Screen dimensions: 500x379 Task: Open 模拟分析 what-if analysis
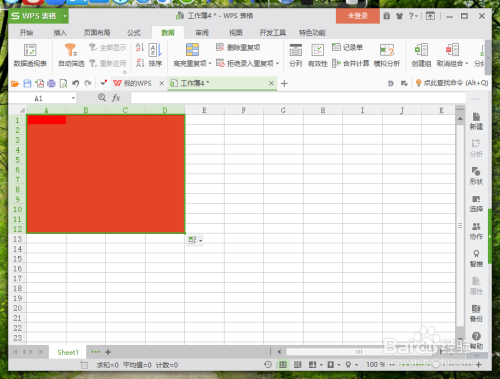coord(387,55)
